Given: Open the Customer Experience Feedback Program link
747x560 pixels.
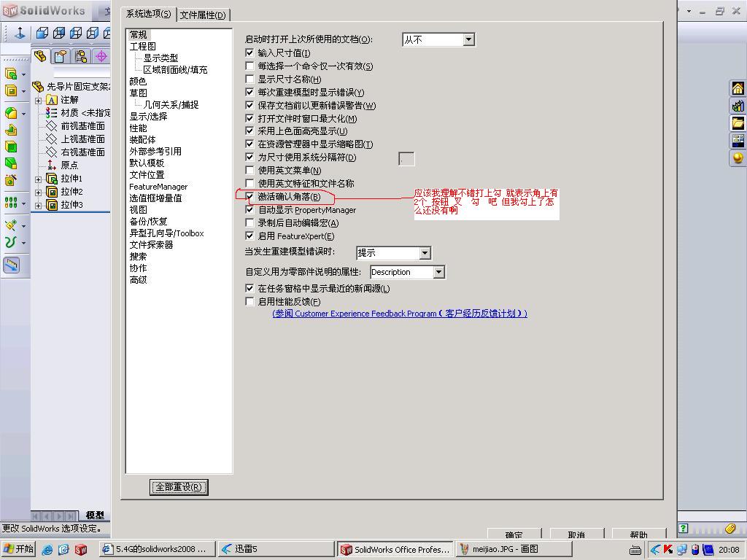Looking at the screenshot, I should pos(400,314).
